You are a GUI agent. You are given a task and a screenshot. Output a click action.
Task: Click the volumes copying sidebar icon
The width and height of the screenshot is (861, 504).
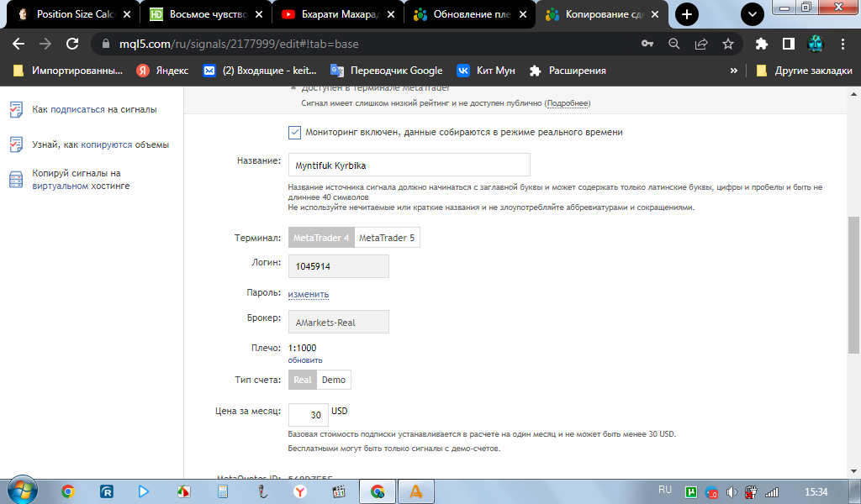click(x=16, y=144)
